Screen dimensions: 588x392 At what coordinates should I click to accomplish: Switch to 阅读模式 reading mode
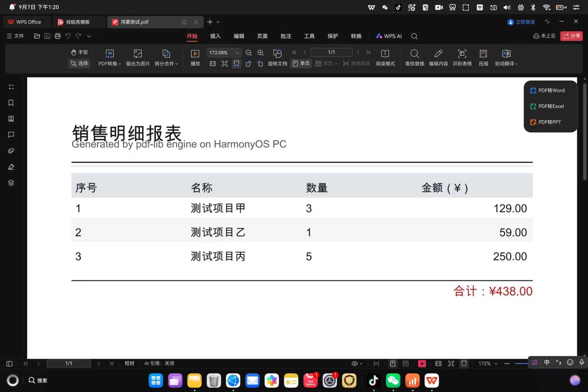[385, 58]
